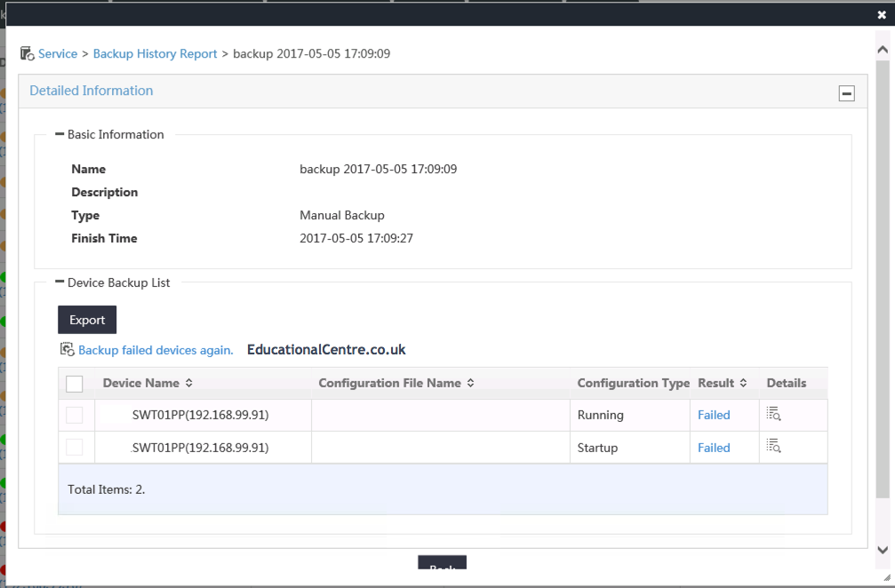
Task: Sort by Result column arrows
Action: click(x=743, y=384)
